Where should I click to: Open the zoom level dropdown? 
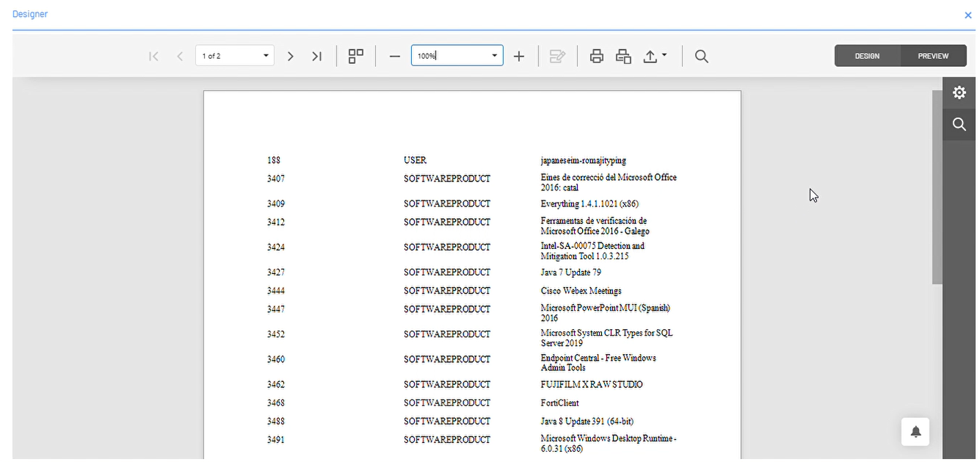click(x=495, y=56)
